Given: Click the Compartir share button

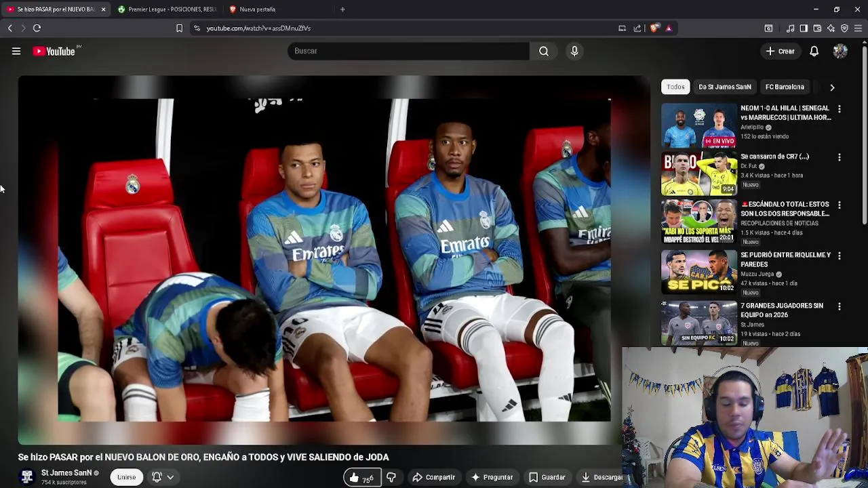Looking at the screenshot, I should (x=434, y=478).
